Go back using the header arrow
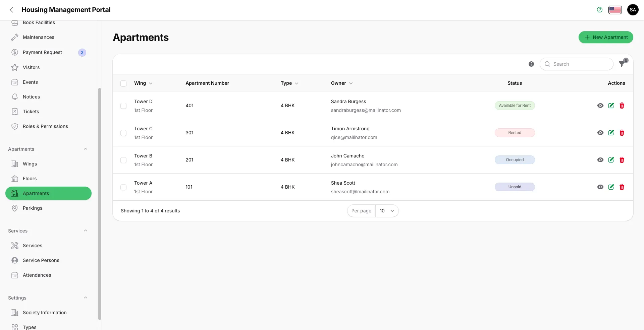 point(12,10)
